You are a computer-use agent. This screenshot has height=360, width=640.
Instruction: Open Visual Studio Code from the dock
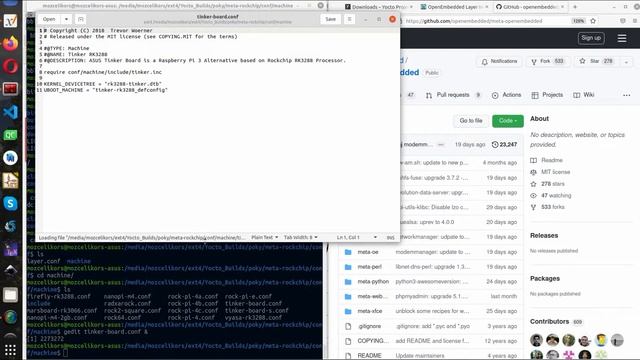(x=11, y=112)
